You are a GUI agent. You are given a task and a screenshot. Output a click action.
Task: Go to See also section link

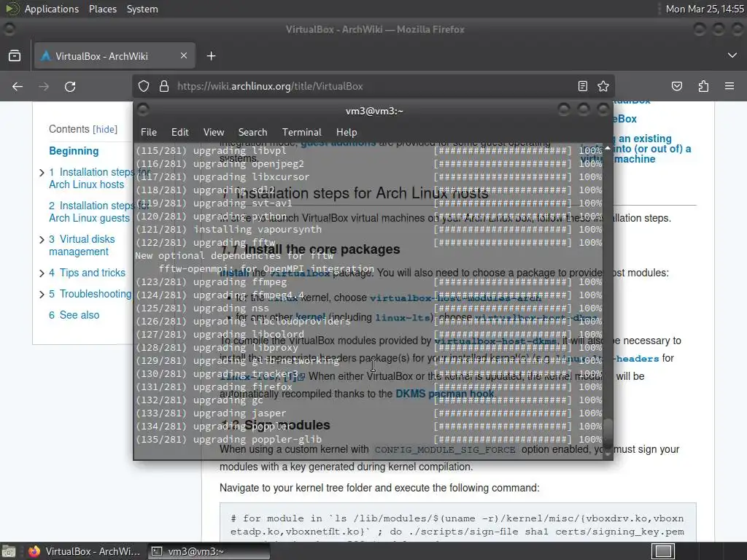pyautogui.click(x=74, y=315)
